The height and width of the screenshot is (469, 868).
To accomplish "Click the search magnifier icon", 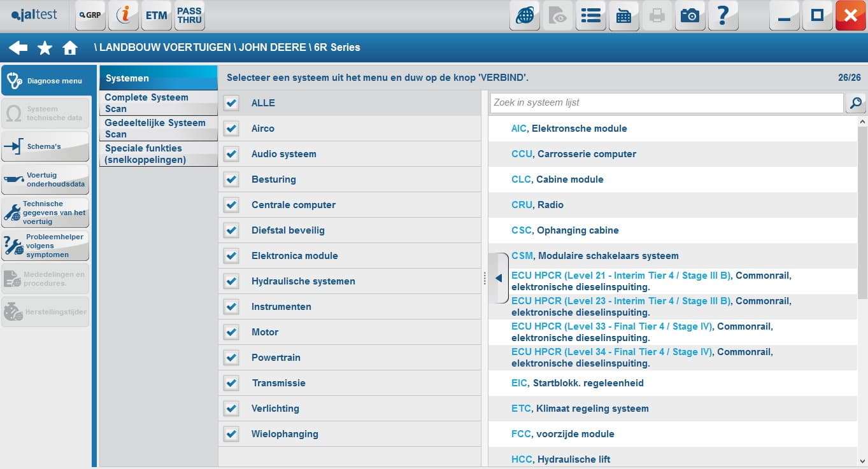I will 856,102.
